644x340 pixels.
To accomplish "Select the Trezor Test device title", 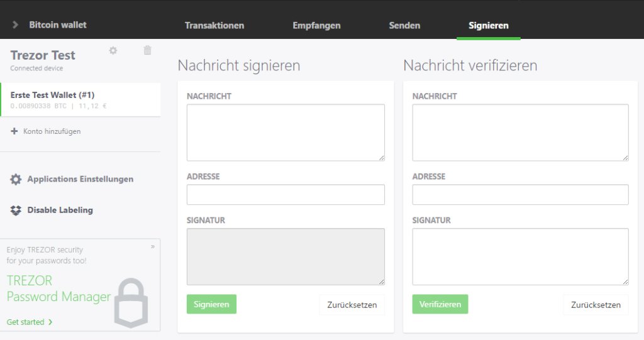I will point(43,55).
